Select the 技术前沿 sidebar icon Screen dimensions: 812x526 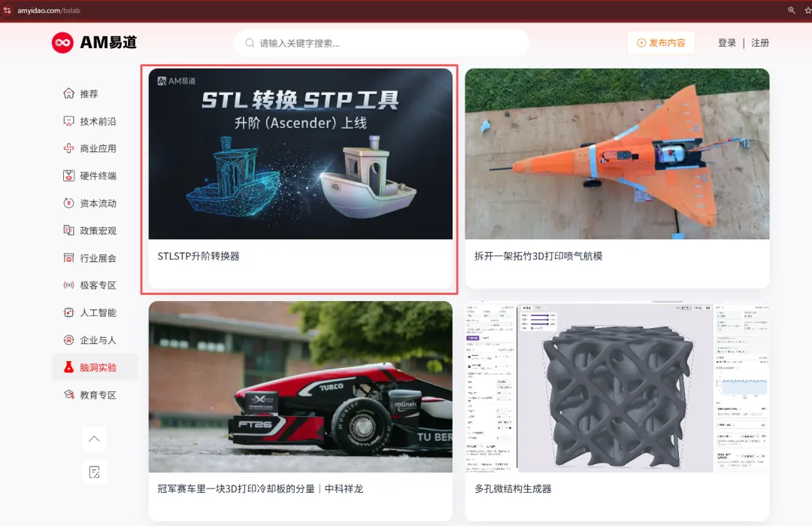(68, 121)
